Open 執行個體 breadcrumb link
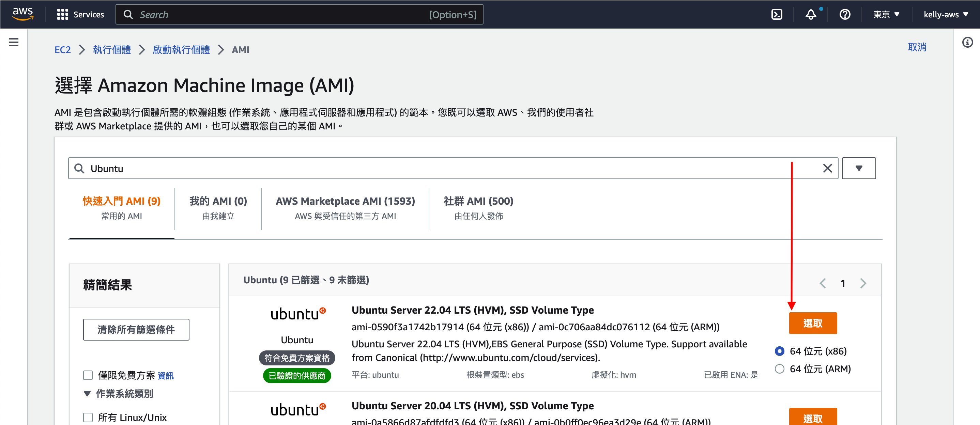 112,50
